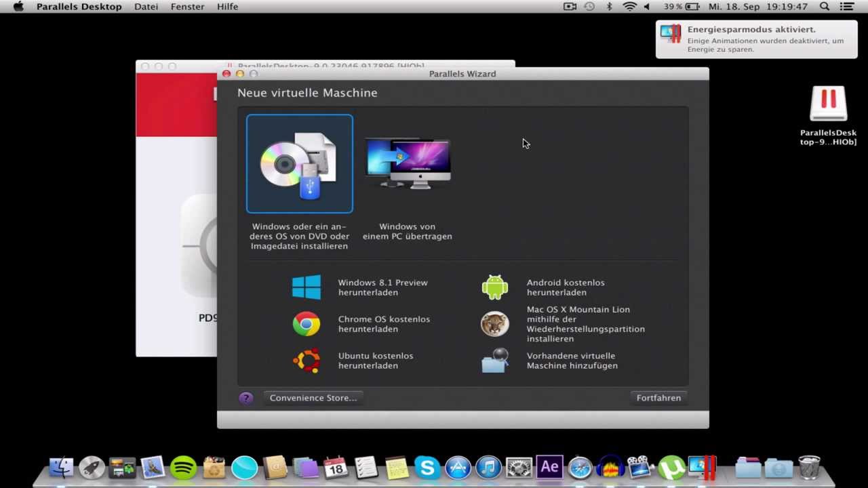868x488 pixels.
Task: Click the Android robot icon
Action: pyautogui.click(x=495, y=287)
